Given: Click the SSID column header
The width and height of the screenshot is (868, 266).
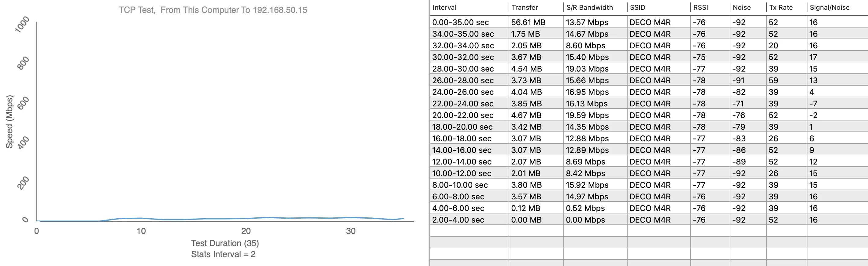Looking at the screenshot, I should (x=637, y=7).
